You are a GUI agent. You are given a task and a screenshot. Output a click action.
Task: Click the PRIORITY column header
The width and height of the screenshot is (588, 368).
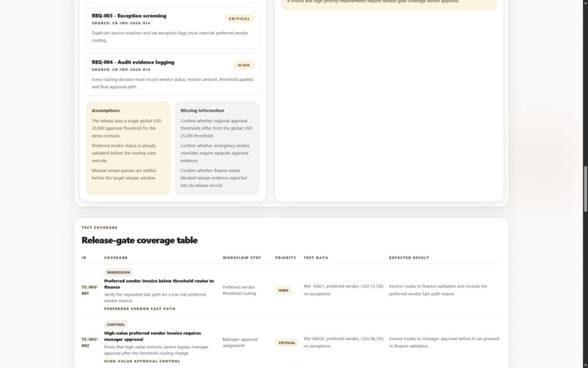click(x=286, y=258)
